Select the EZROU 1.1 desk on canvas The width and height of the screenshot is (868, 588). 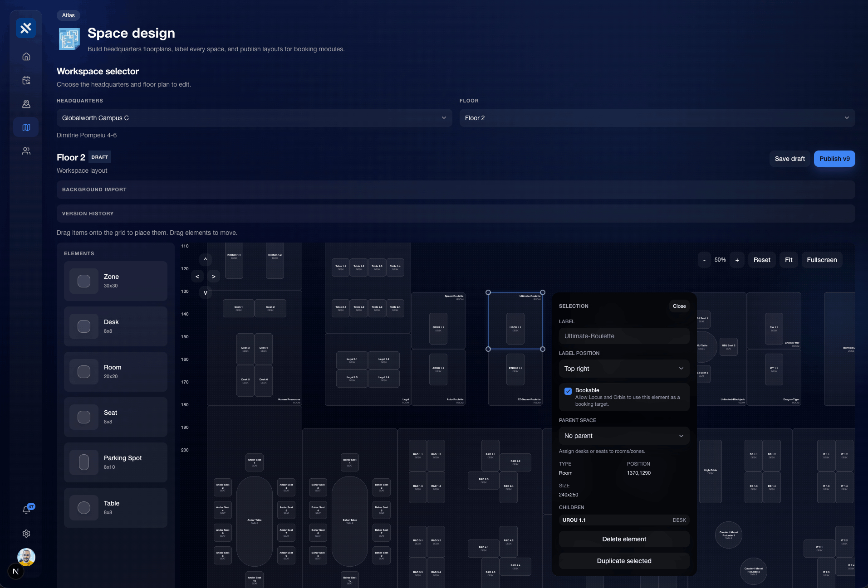(x=515, y=369)
